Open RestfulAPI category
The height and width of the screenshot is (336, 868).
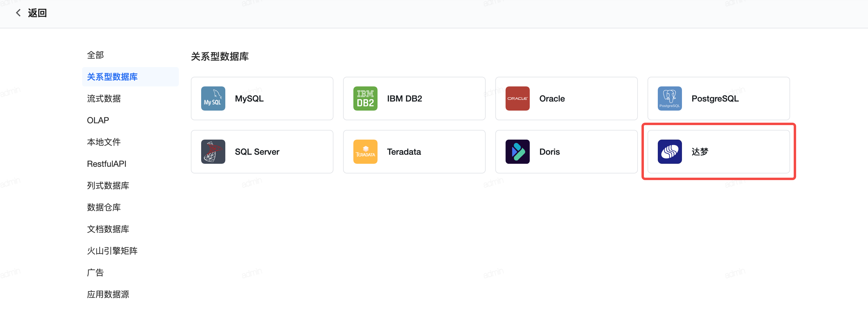pos(107,164)
